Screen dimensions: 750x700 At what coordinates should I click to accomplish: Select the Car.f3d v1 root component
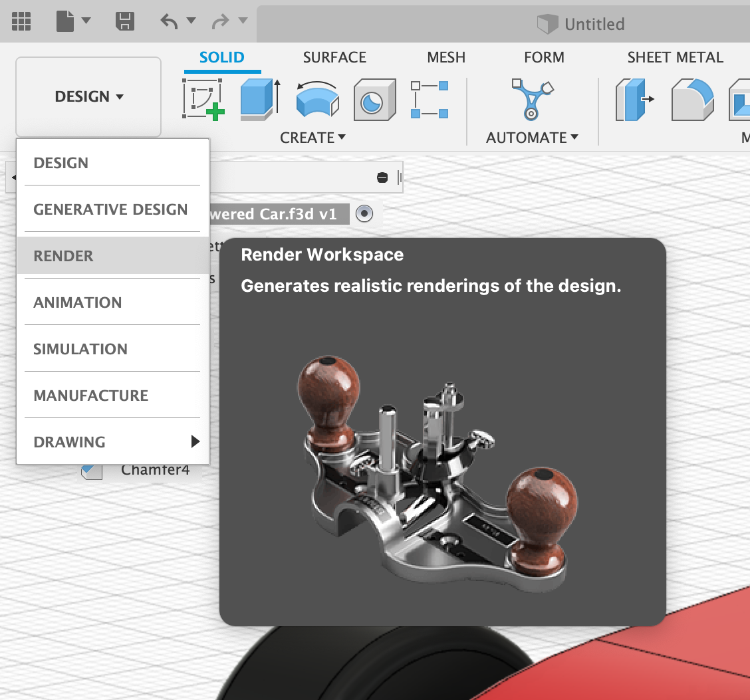tap(279, 214)
